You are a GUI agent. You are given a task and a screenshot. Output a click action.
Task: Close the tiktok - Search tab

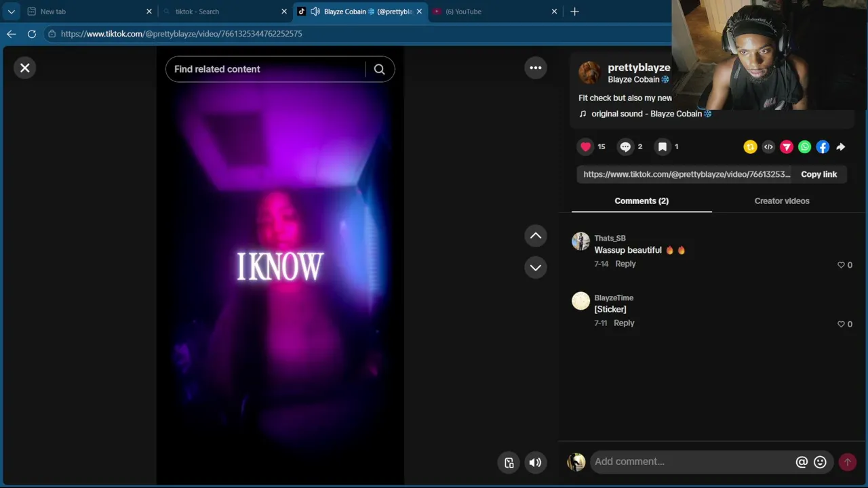point(284,12)
